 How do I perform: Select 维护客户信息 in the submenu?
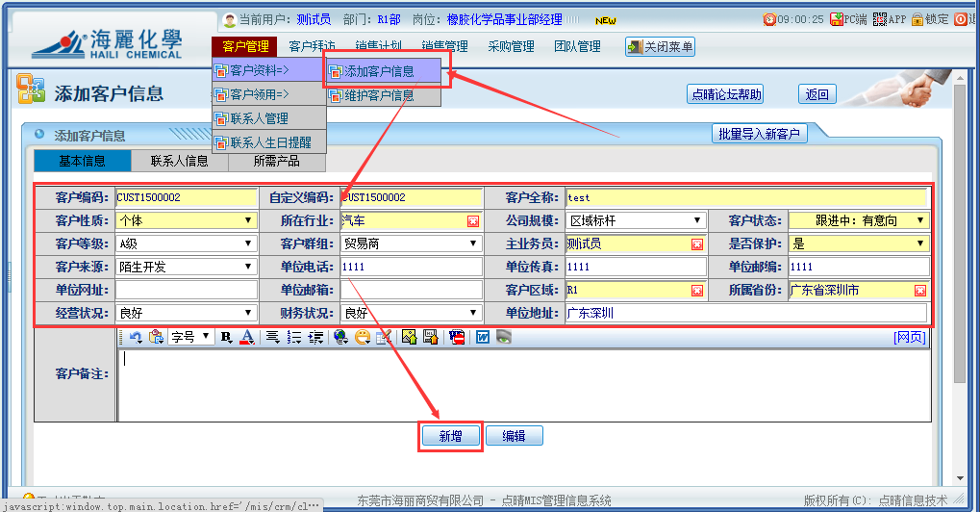[379, 95]
